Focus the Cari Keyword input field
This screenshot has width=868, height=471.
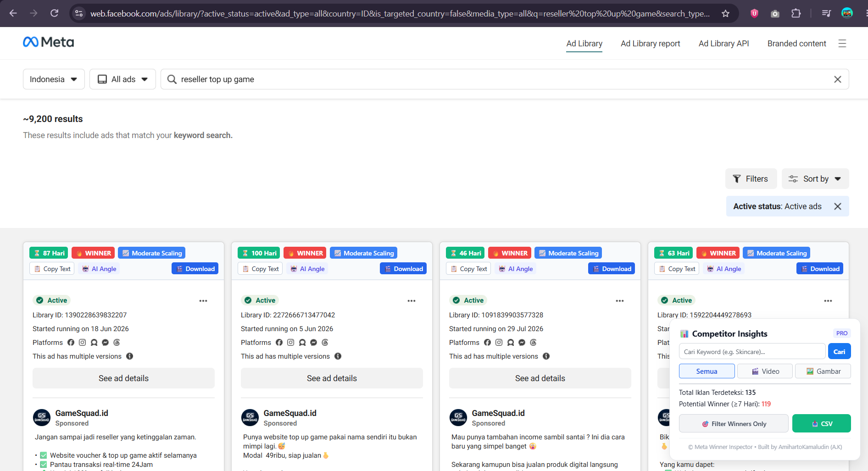coord(752,352)
